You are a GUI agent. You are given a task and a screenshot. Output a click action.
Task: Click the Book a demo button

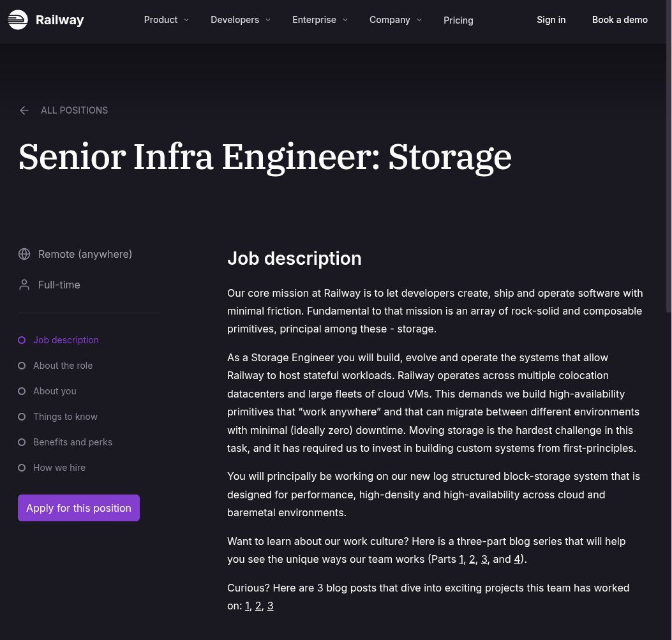[620, 20]
